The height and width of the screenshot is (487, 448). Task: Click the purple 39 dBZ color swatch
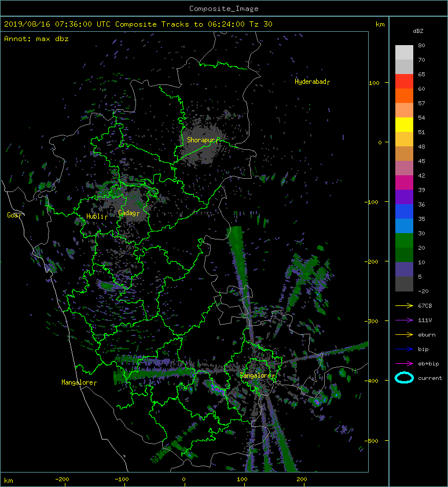pos(404,197)
